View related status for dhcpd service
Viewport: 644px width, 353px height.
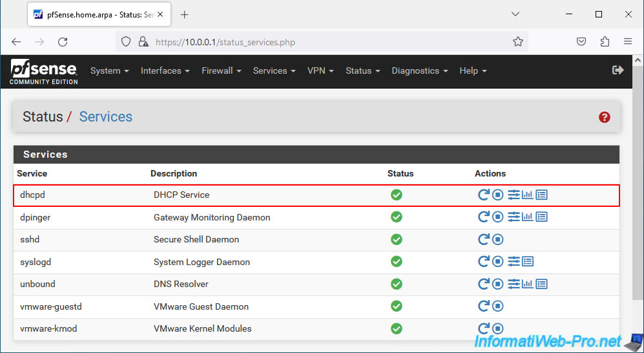527,195
